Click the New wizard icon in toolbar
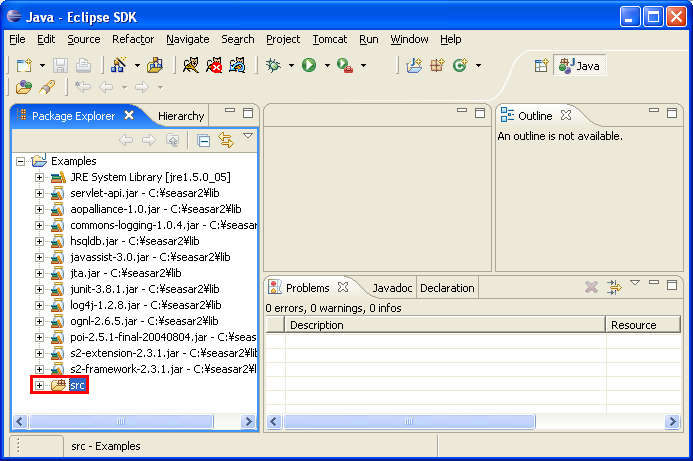The width and height of the screenshot is (693, 461). (x=23, y=65)
